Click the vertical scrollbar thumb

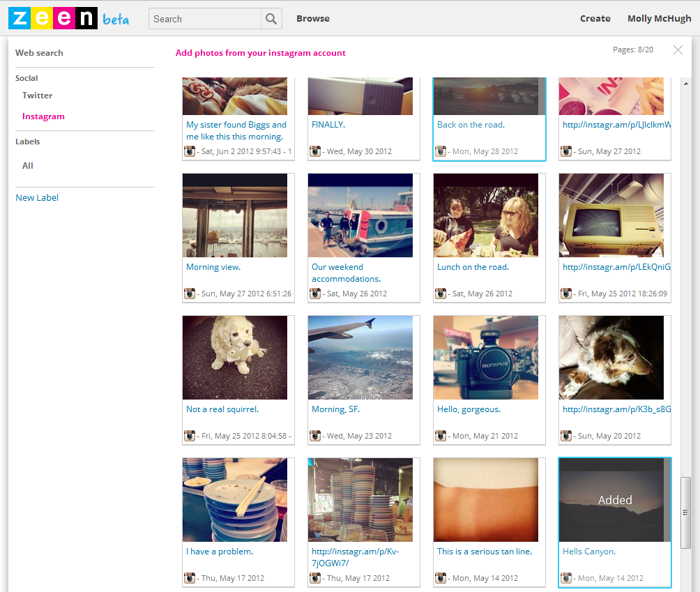coord(686,513)
